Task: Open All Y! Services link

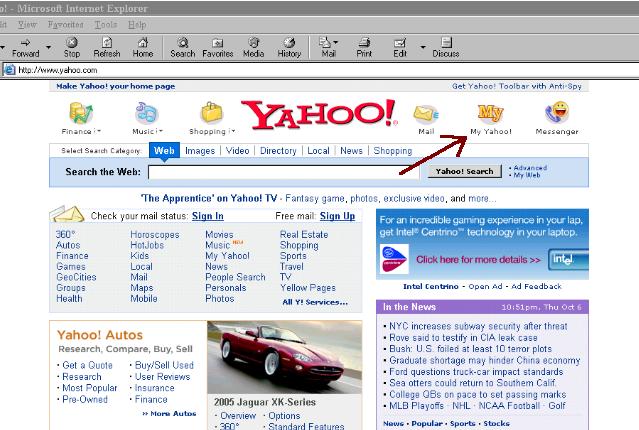Action: [x=315, y=302]
